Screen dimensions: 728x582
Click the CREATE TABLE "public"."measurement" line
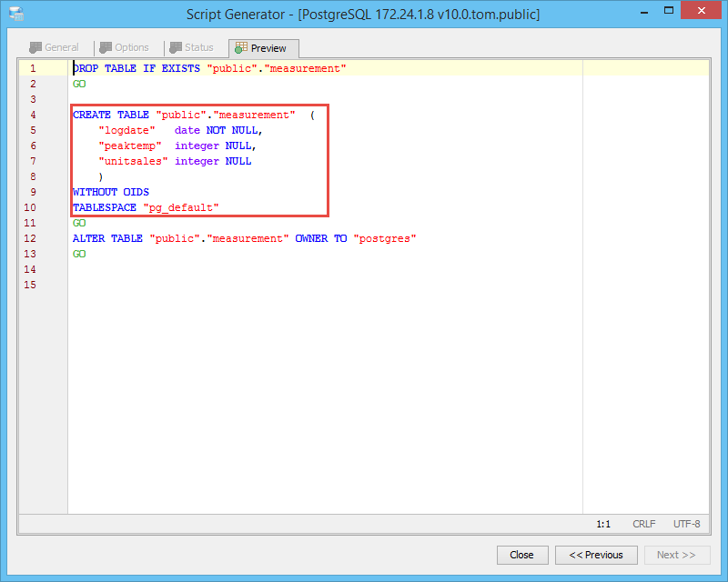click(x=194, y=115)
